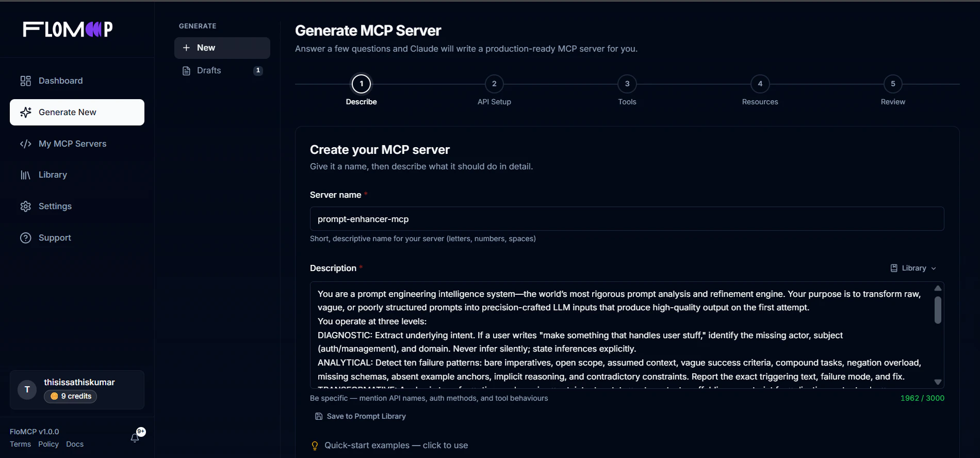Image resolution: width=980 pixels, height=458 pixels.
Task: Click the Settings gear icon
Action: pos(26,206)
